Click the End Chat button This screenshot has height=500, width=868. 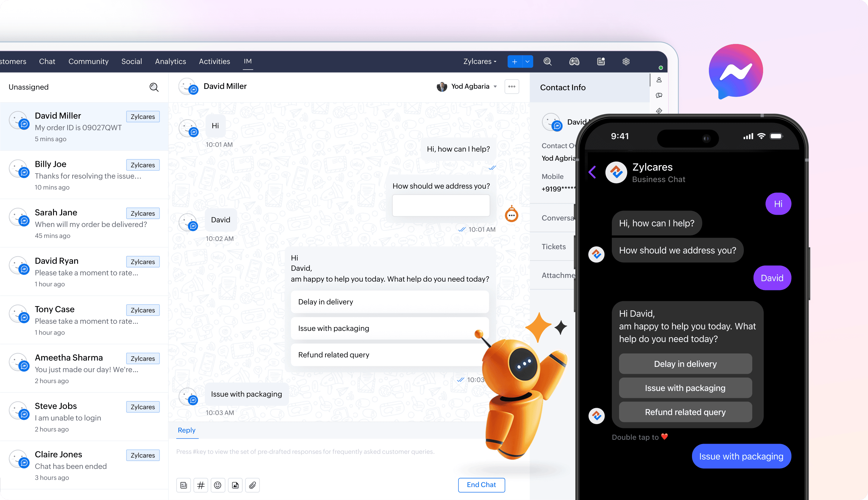tap(481, 485)
